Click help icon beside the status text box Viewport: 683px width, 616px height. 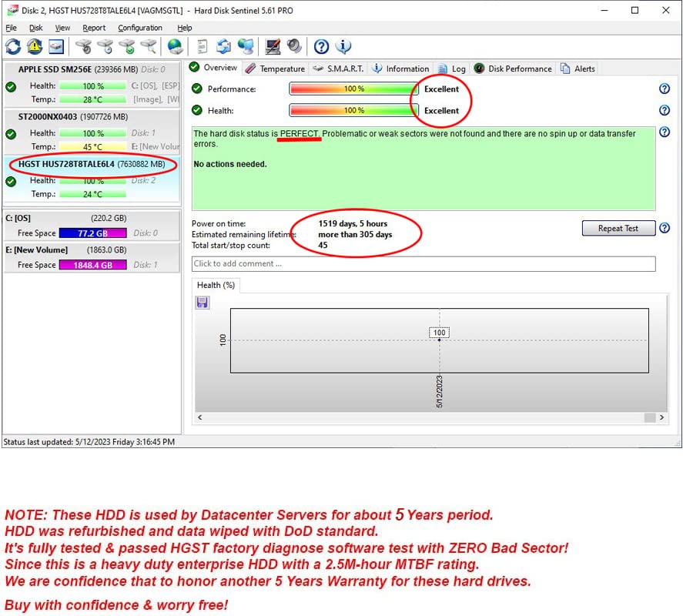pos(665,132)
